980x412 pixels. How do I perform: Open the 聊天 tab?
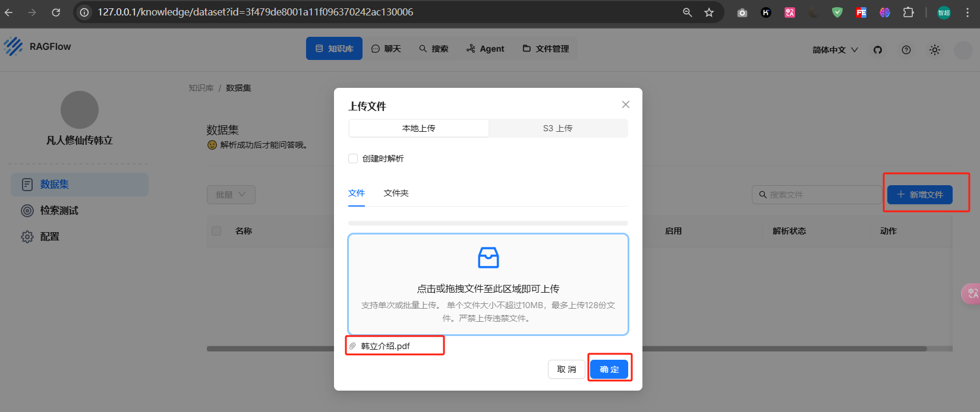click(386, 49)
